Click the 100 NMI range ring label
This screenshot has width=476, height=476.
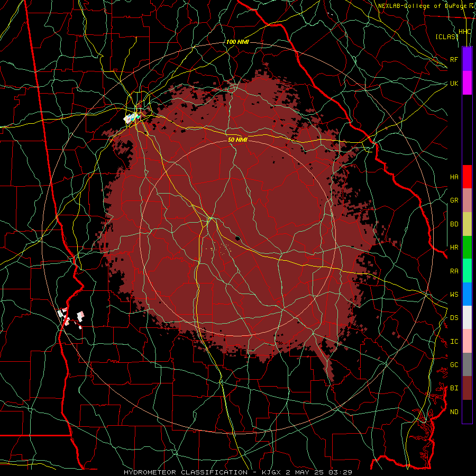click(x=237, y=42)
